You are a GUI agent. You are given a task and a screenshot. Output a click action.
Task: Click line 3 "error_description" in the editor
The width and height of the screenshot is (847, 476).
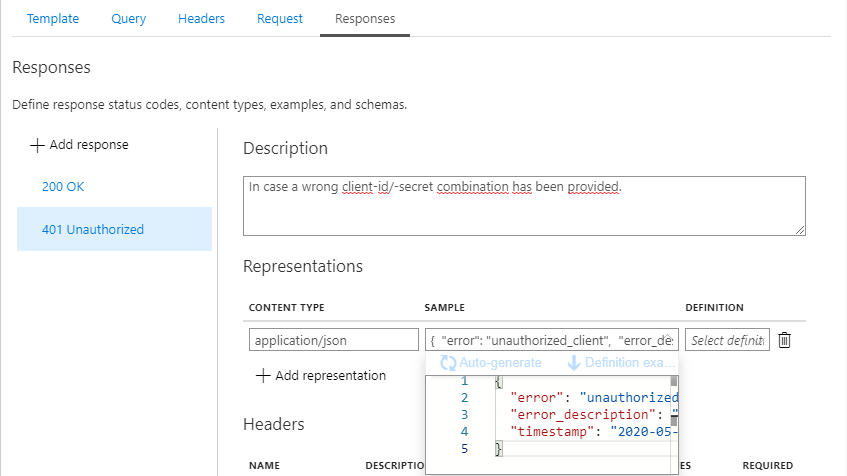[583, 414]
